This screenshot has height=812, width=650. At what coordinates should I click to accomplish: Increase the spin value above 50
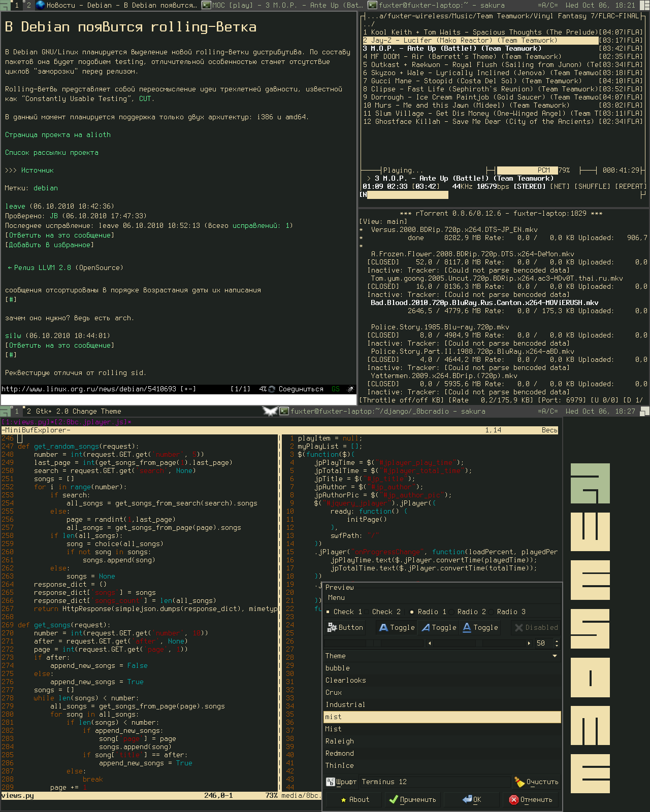coord(557,640)
